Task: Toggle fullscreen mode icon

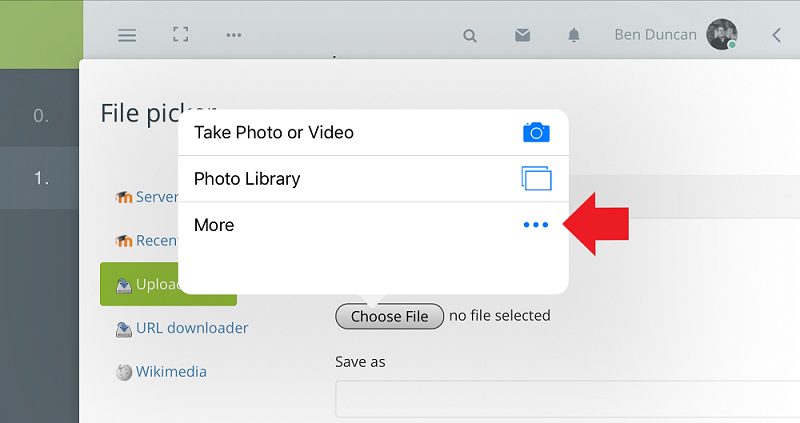Action: coord(180,35)
